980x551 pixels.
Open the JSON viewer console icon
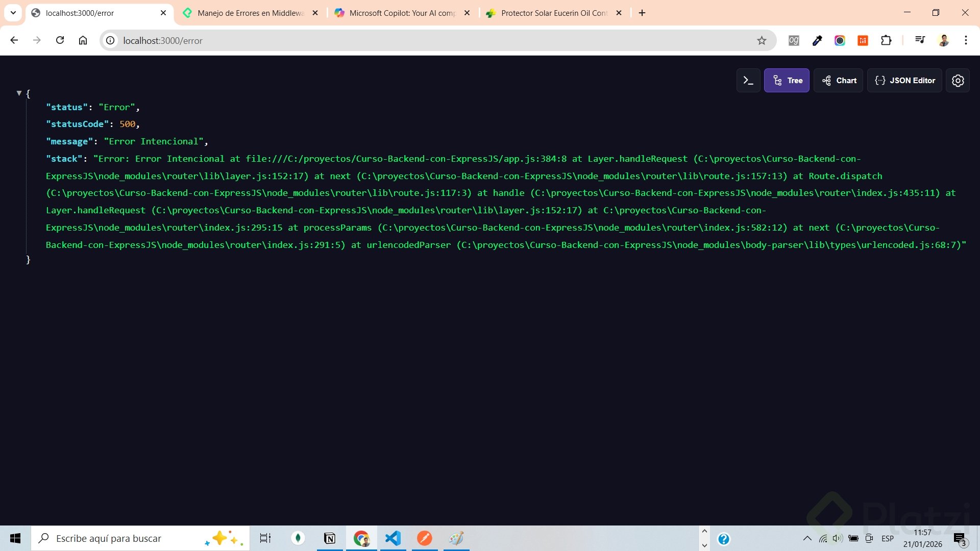coord(748,81)
